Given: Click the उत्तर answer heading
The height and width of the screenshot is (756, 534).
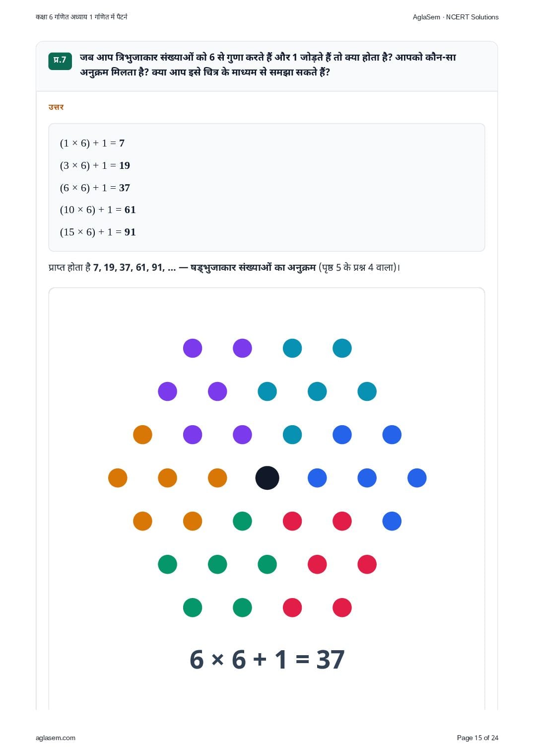Looking at the screenshot, I should tap(56, 107).
